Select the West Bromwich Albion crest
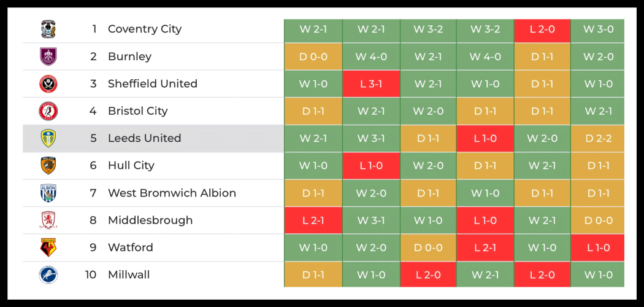Image resolution: width=644 pixels, height=307 pixels. pos(48,193)
